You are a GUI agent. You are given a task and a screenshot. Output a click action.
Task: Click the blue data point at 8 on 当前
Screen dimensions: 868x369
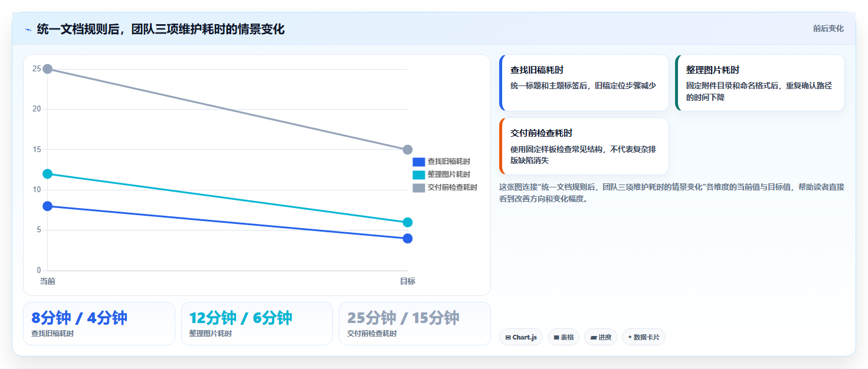(48, 206)
